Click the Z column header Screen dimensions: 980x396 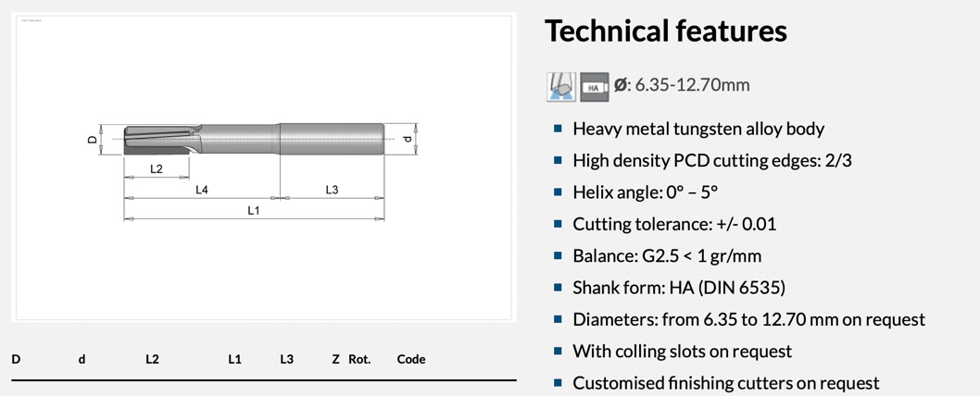pyautogui.click(x=335, y=359)
